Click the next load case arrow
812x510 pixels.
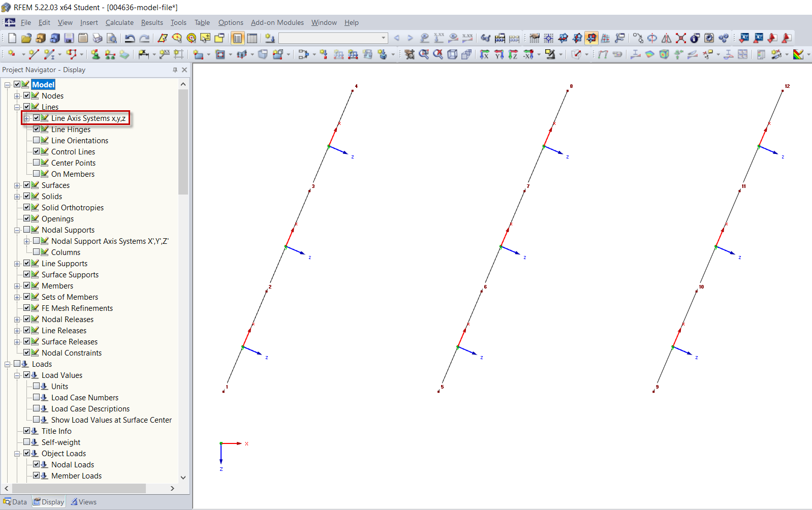[410, 38]
